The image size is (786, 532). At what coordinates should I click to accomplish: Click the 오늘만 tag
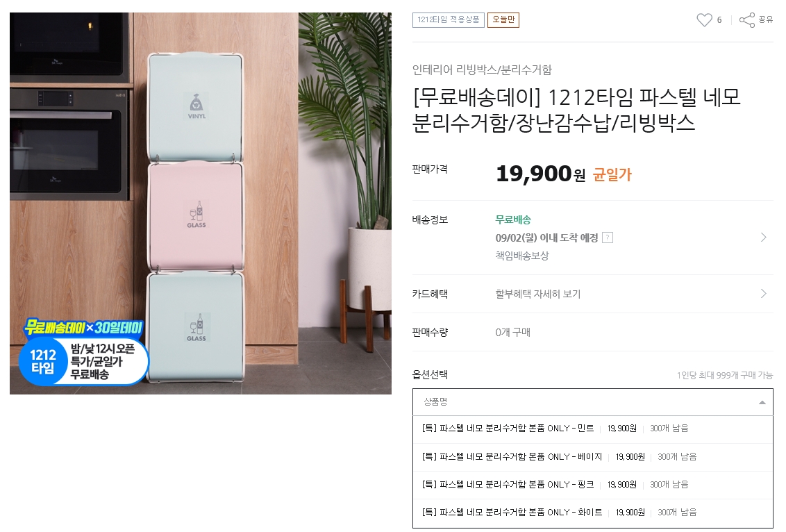[503, 19]
